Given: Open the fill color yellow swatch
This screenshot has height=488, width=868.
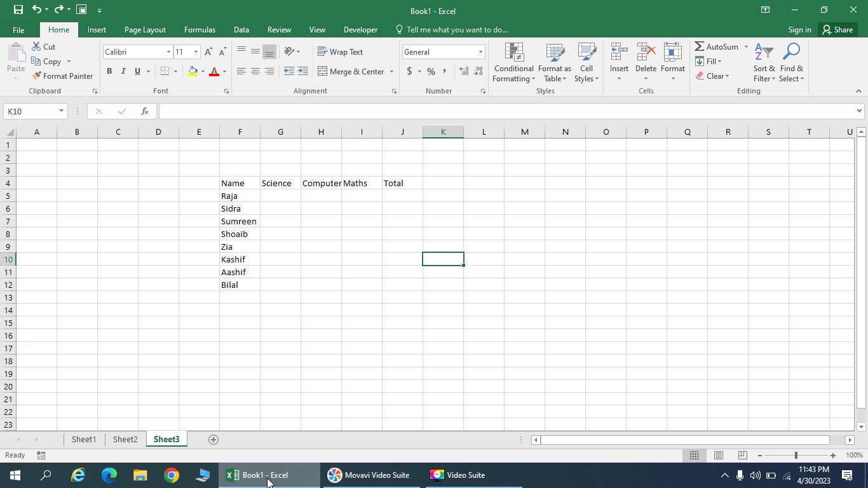Looking at the screenshot, I should (193, 71).
